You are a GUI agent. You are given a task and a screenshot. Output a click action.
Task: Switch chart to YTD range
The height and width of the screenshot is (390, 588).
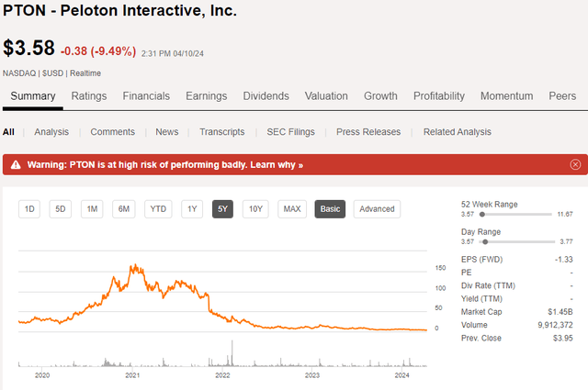158,209
